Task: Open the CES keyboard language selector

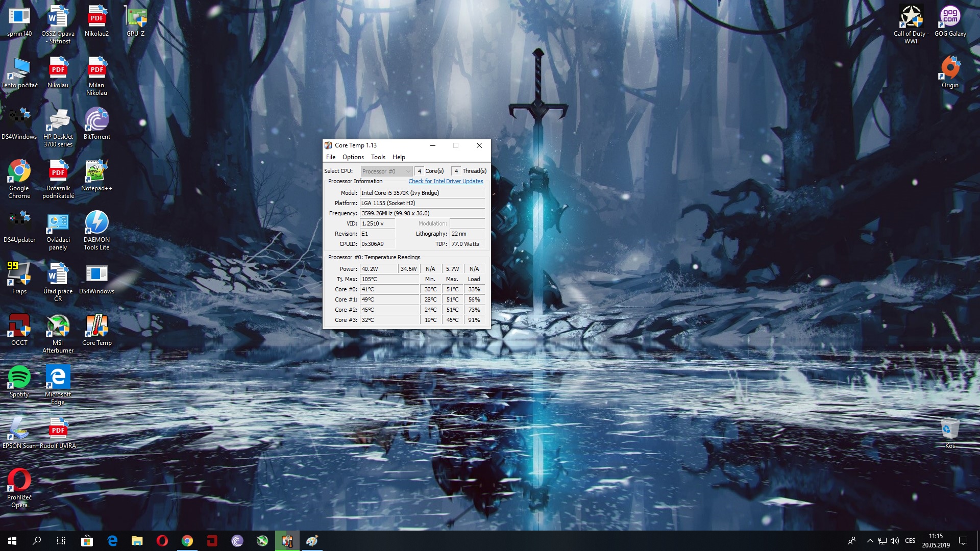Action: tap(910, 541)
